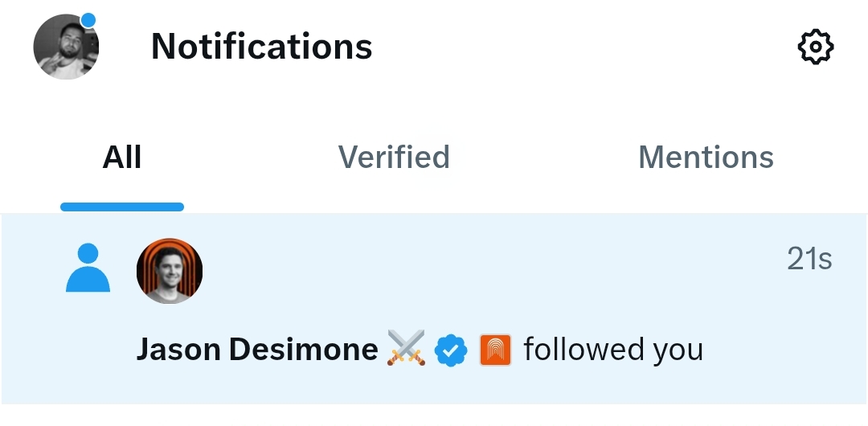This screenshot has height=426, width=868.
Task: Click the Notifications page title
Action: [x=261, y=47]
